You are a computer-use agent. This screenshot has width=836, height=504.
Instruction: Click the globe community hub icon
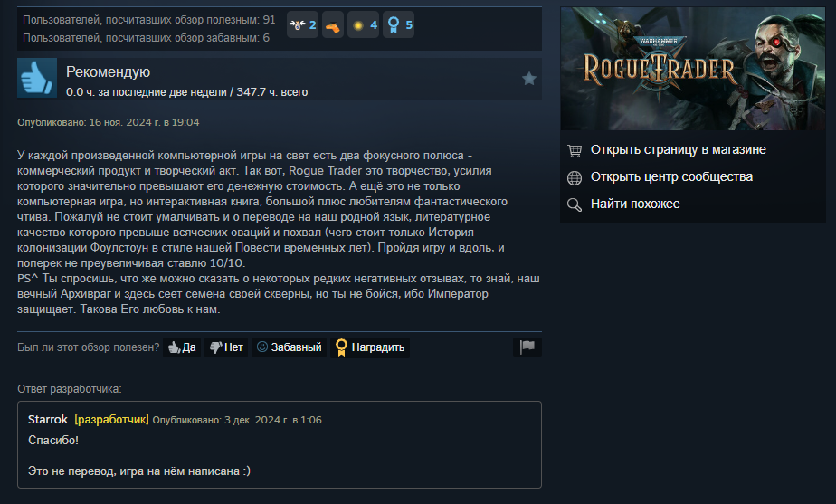point(575,177)
